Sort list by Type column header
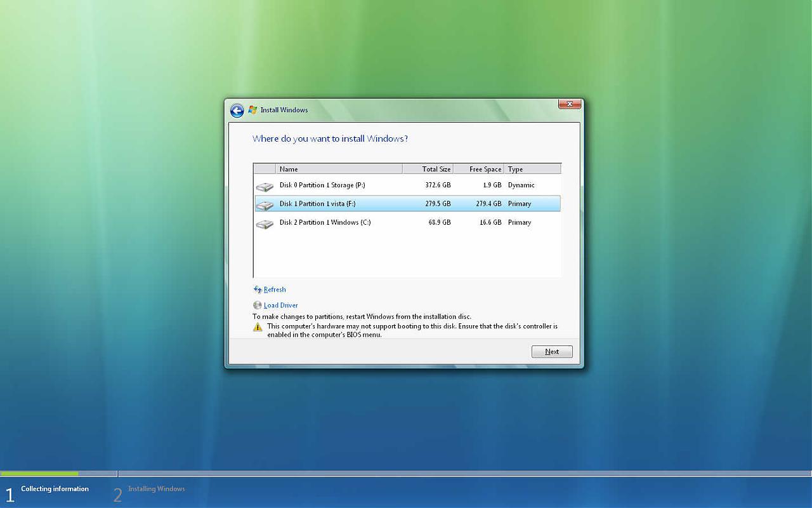 tap(533, 169)
